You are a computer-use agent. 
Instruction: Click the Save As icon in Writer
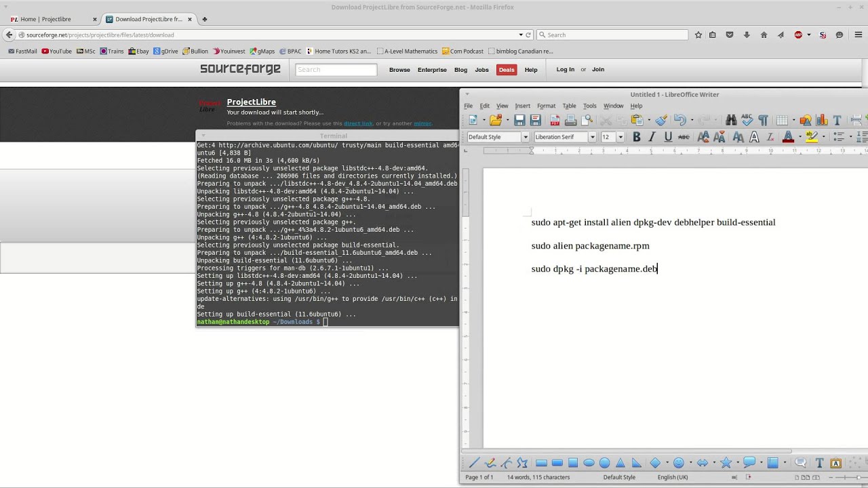tap(535, 120)
